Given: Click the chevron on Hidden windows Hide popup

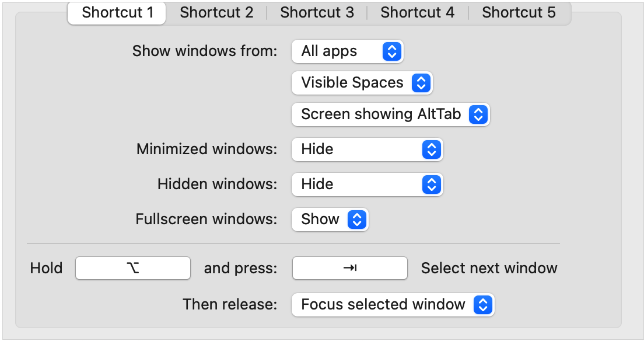Looking at the screenshot, I should 433,185.
